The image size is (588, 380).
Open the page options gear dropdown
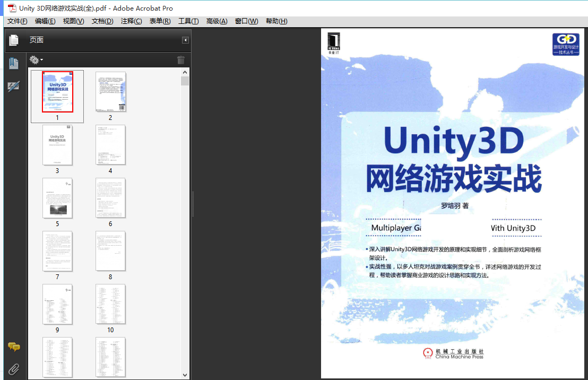(37, 59)
